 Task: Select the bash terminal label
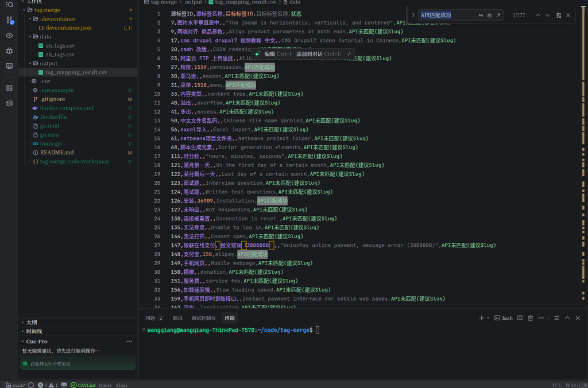point(504,318)
